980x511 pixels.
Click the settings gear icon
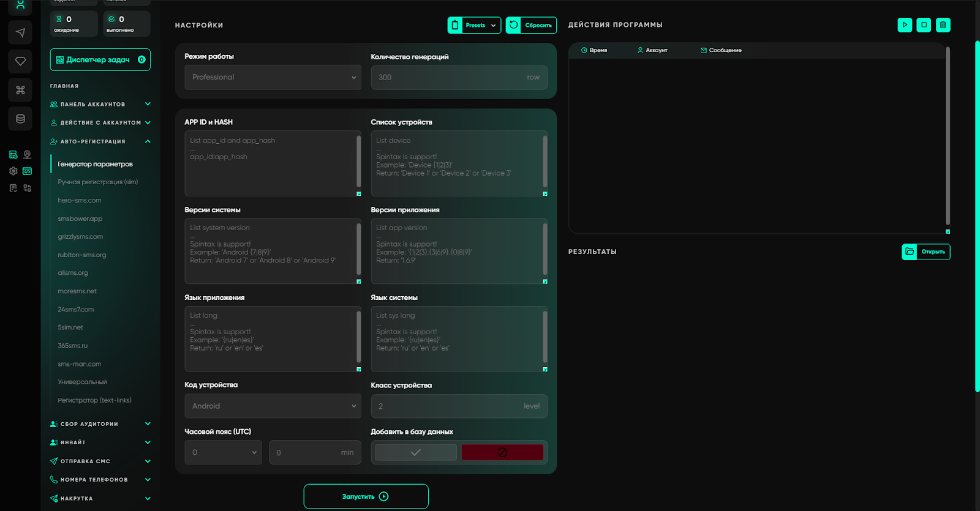[13, 171]
